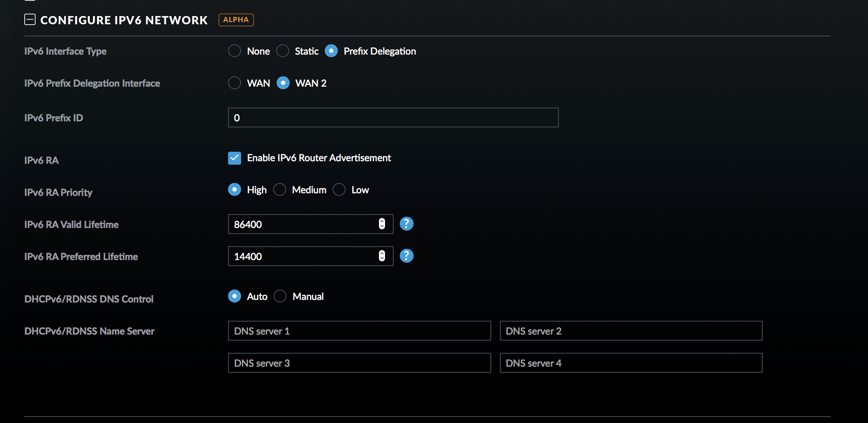This screenshot has height=423, width=868.
Task: Open help for IPv6 RA Valid Lifetime
Action: (406, 224)
